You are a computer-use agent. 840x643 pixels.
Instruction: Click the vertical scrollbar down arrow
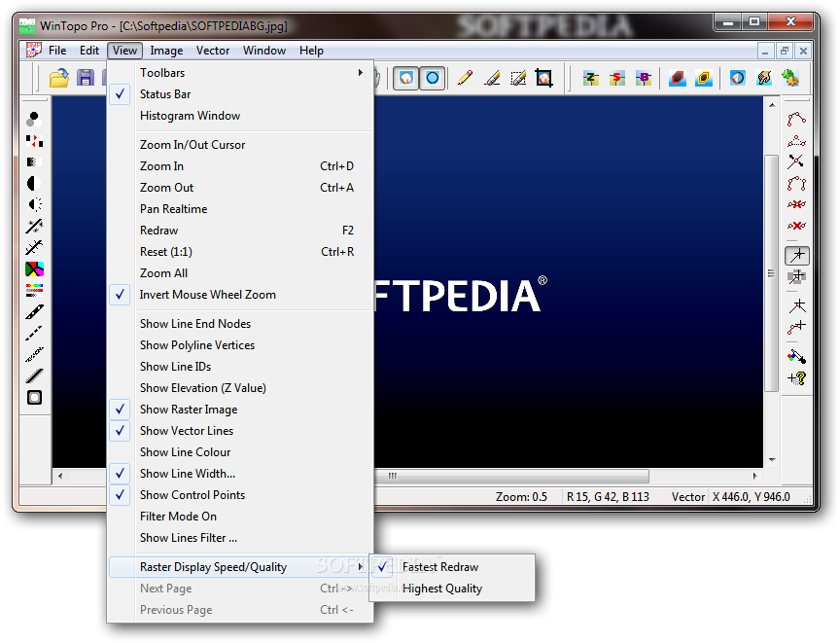tap(772, 460)
